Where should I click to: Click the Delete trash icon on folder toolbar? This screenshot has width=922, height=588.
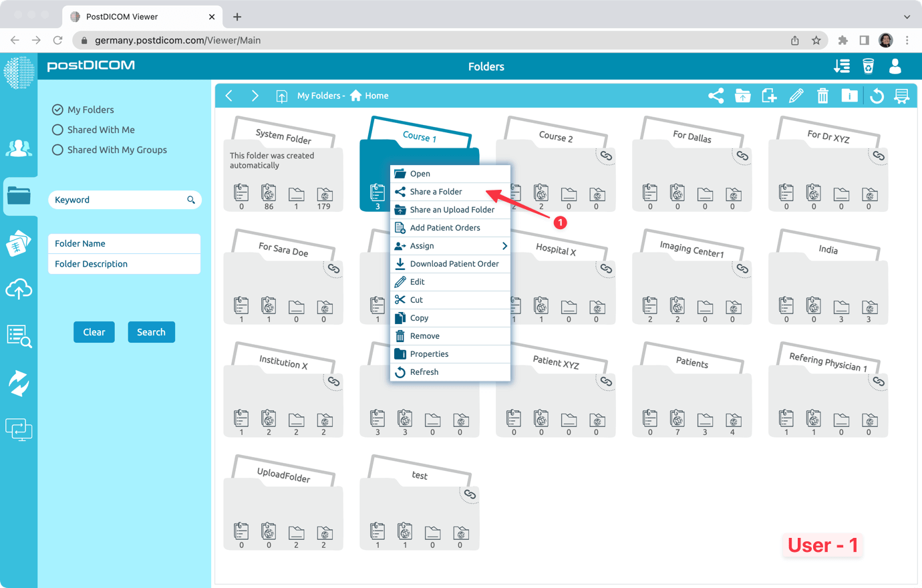822,96
